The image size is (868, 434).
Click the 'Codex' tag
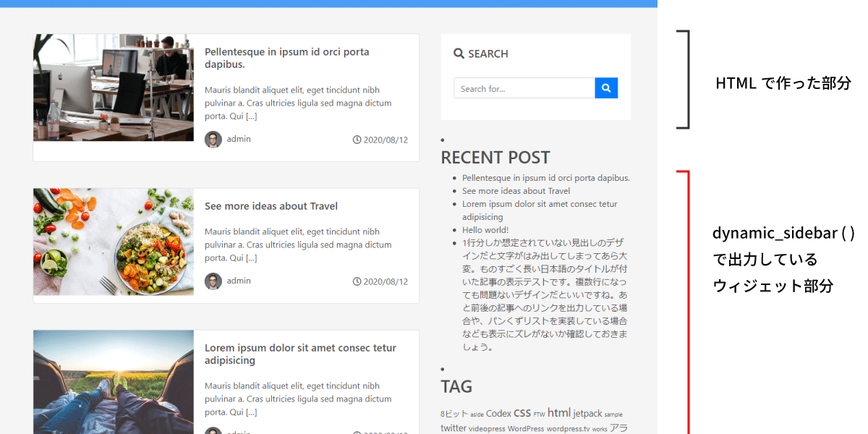pos(498,414)
